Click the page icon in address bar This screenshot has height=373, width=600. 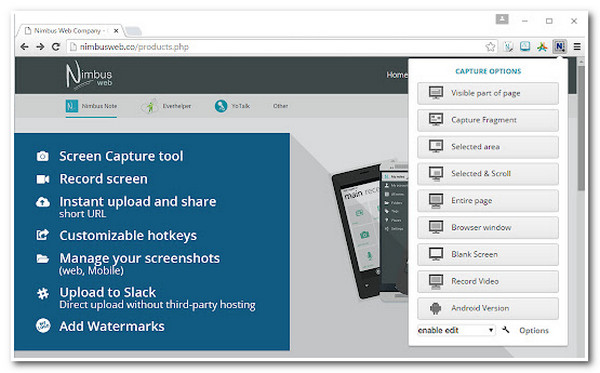(73, 47)
